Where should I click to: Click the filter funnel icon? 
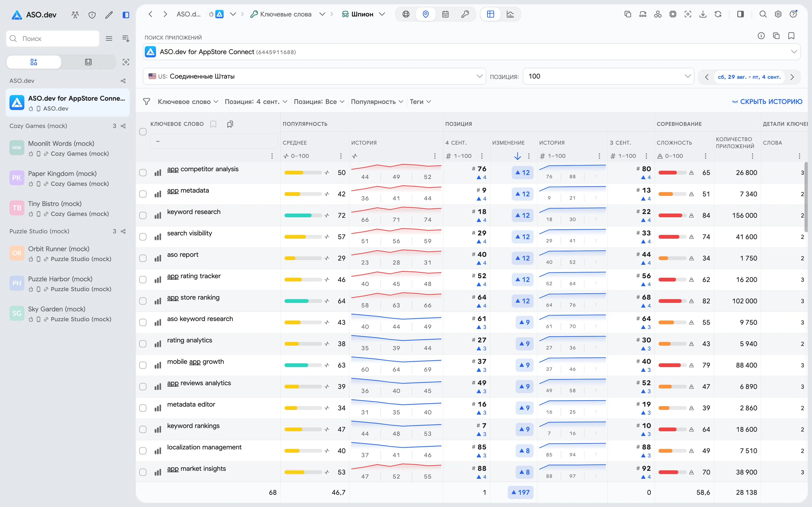146,102
